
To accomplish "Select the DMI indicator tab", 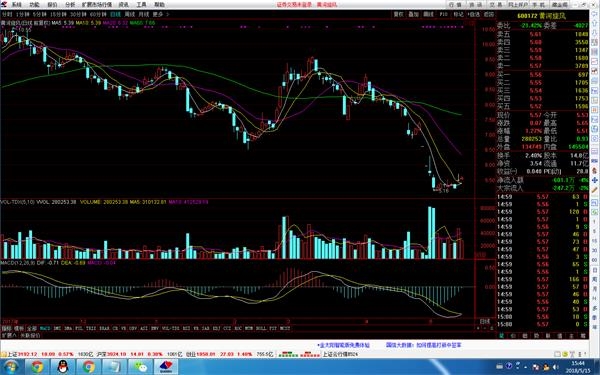I will coord(57,328).
